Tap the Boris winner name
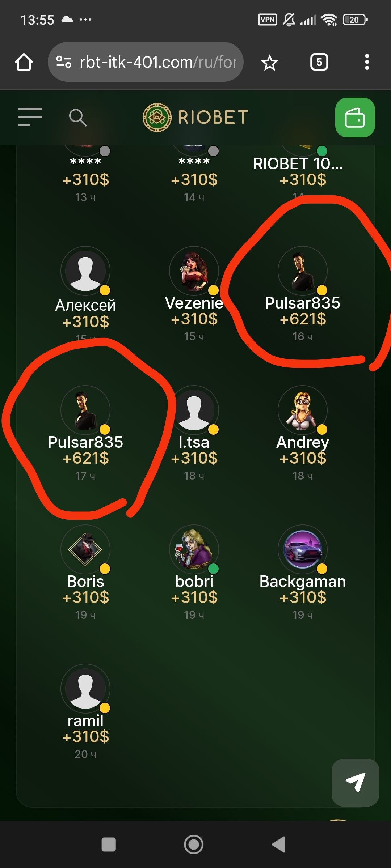391x868 pixels. click(85, 582)
